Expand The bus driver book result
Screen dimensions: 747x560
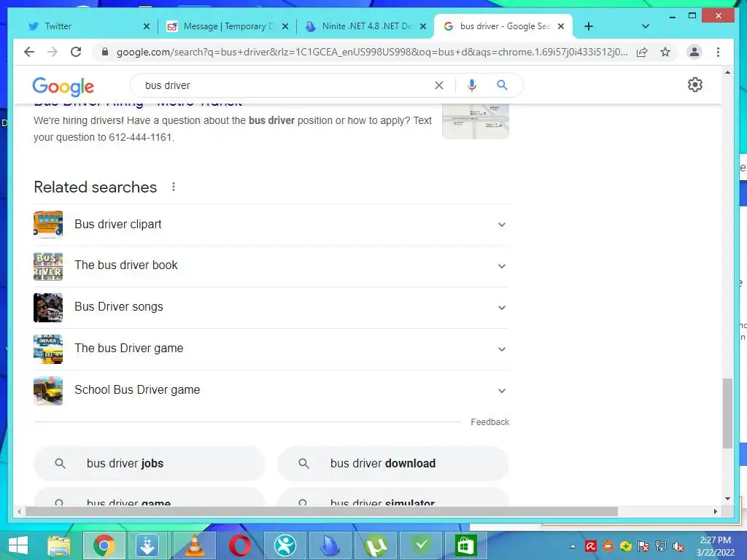[x=502, y=266]
